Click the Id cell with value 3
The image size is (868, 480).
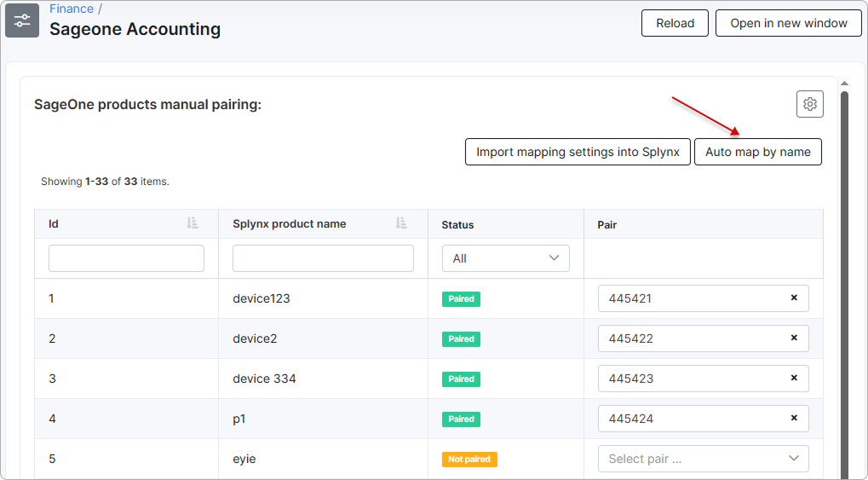(x=126, y=378)
